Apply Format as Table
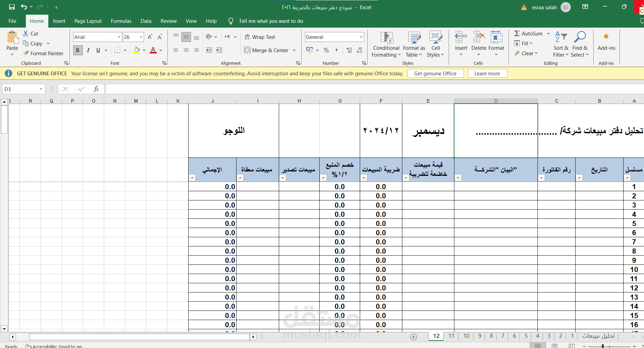This screenshot has height=348, width=644. coord(414,44)
